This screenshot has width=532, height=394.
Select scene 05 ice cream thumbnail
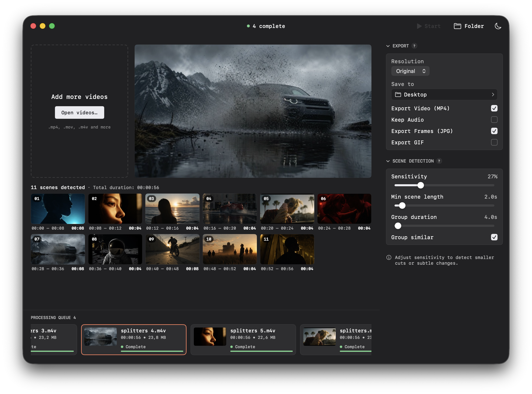(x=287, y=209)
